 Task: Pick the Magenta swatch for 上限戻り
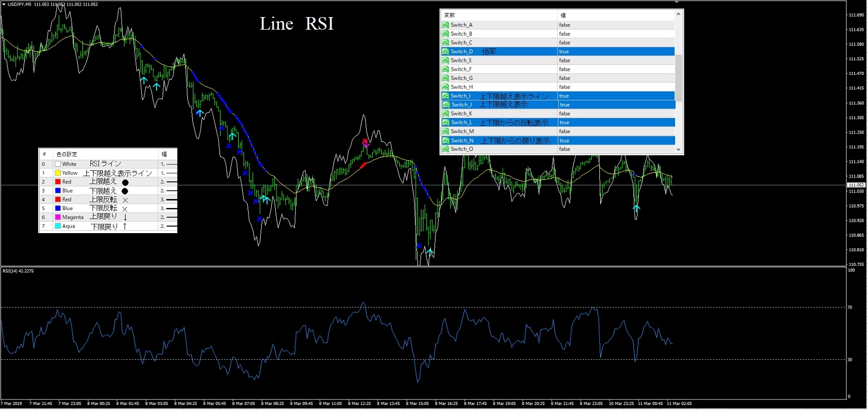click(x=58, y=217)
